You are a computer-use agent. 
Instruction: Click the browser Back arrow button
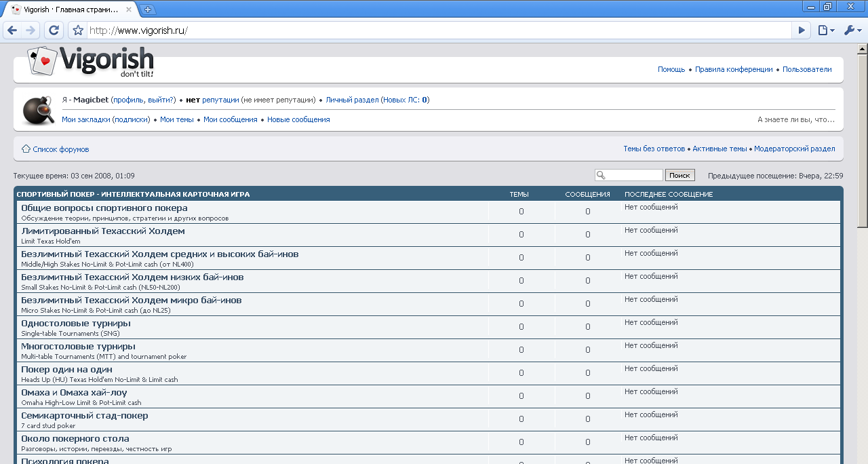12,31
